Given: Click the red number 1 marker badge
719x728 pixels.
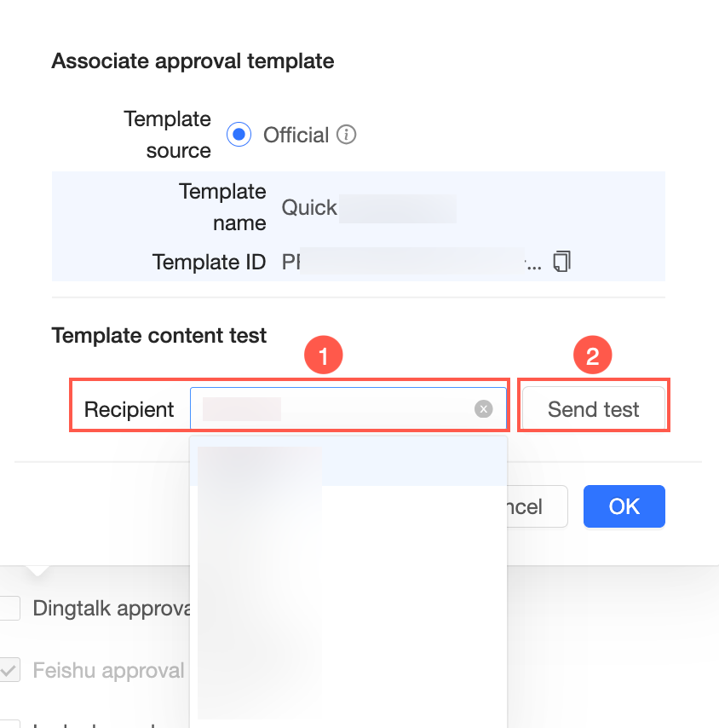Looking at the screenshot, I should [325, 355].
